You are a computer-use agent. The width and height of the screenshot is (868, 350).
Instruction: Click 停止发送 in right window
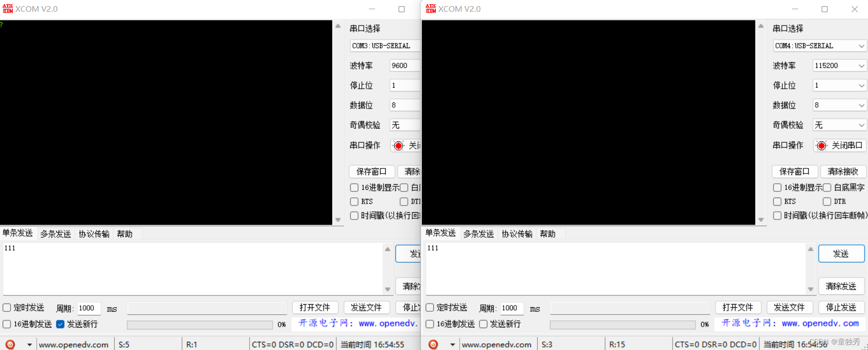click(x=841, y=308)
